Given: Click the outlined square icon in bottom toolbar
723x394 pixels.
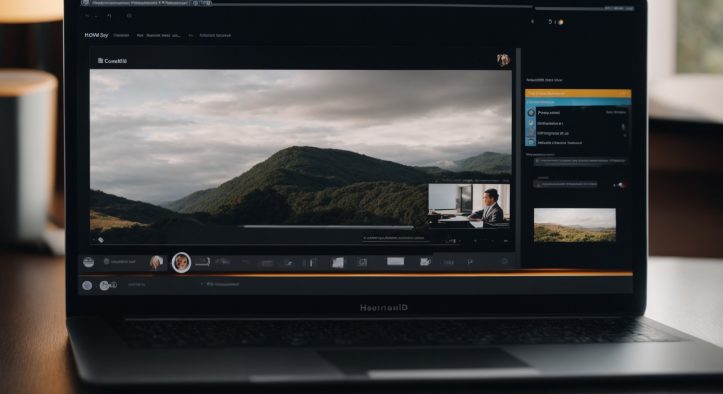Looking at the screenshot, I should click(x=363, y=262).
